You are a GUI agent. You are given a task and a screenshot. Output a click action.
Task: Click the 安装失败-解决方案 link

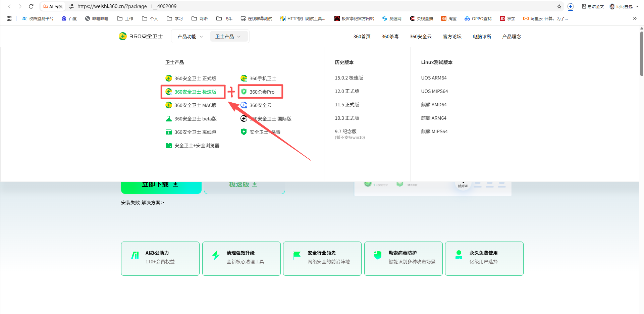point(142,203)
